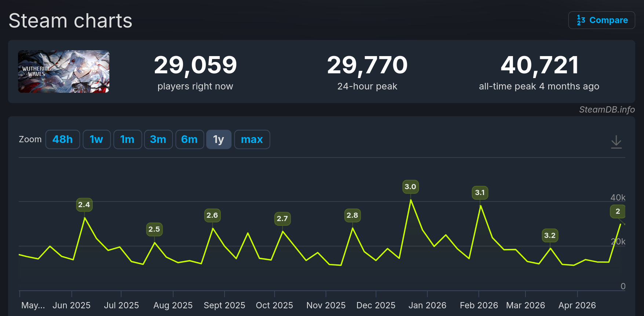Screen dimensions: 644x316
Task: Click the Apr 2026 axis label
Action: 577,305
